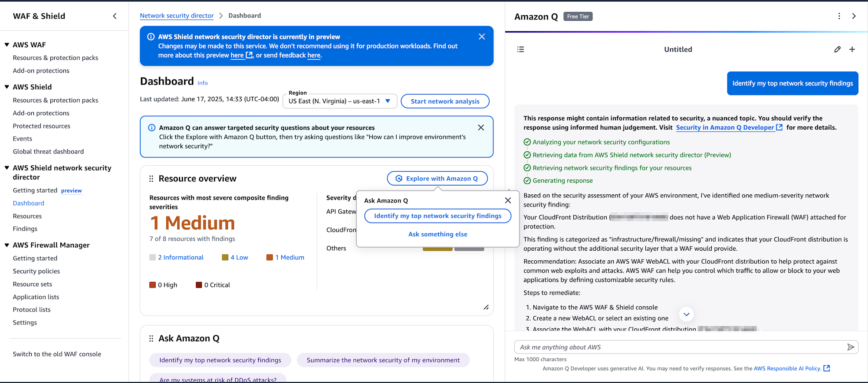Click the info icon in the preview banner
868x383 pixels.
tap(151, 37)
